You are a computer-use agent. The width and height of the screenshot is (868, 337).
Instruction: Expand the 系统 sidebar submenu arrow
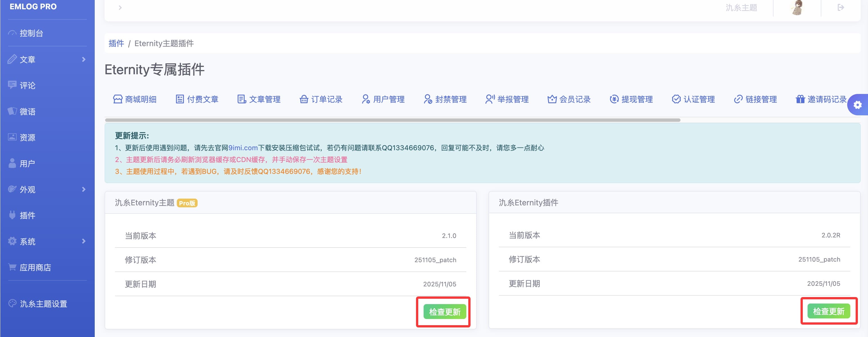point(83,241)
